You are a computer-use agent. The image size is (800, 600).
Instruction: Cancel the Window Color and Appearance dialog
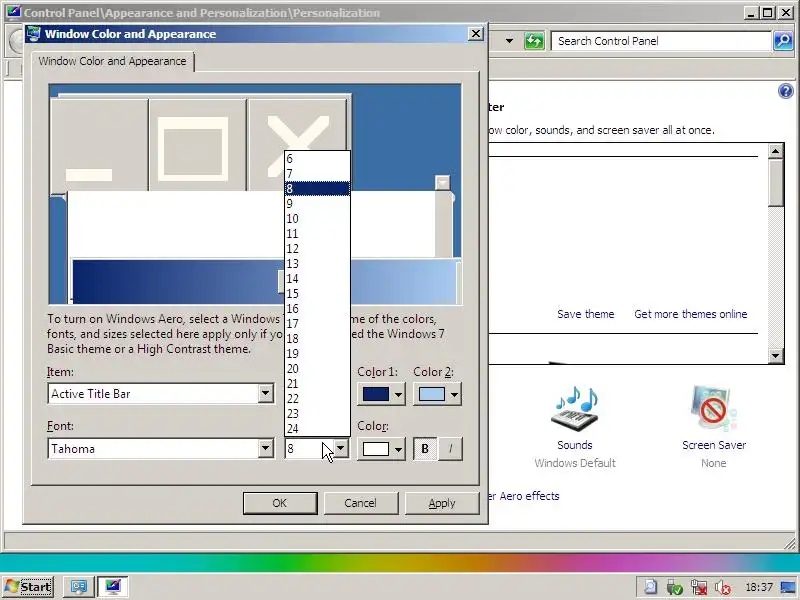tap(361, 503)
